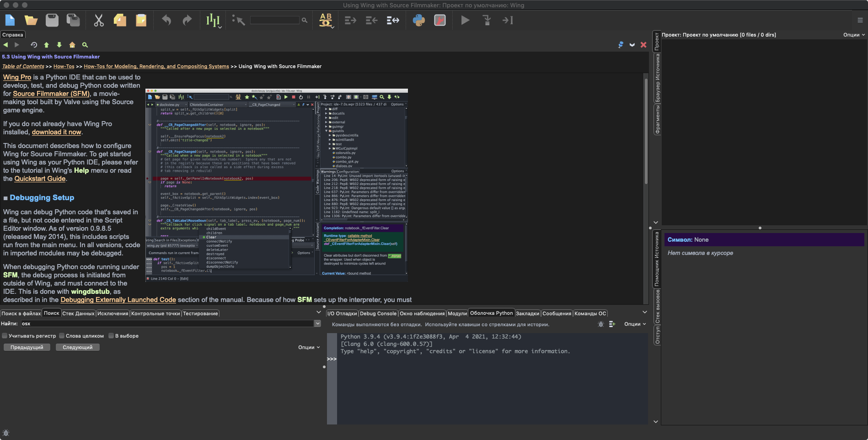The height and width of the screenshot is (440, 868).
Task: Check 'Слова целиком' in the search panel
Action: pyautogui.click(x=62, y=335)
